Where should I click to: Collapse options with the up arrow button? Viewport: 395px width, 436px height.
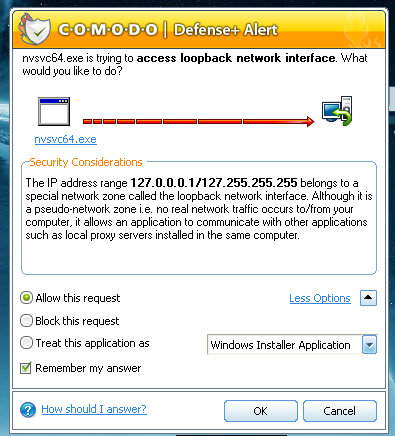pyautogui.click(x=368, y=298)
